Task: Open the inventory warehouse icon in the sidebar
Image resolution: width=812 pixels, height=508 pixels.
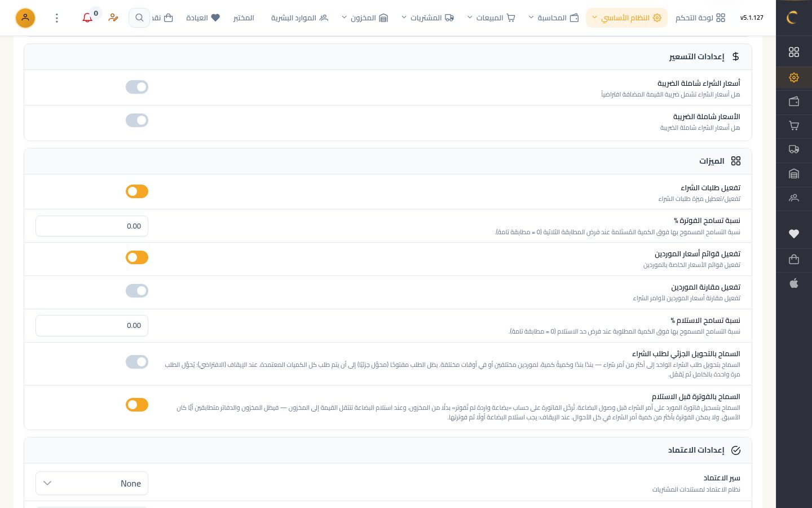Action: [x=794, y=174]
